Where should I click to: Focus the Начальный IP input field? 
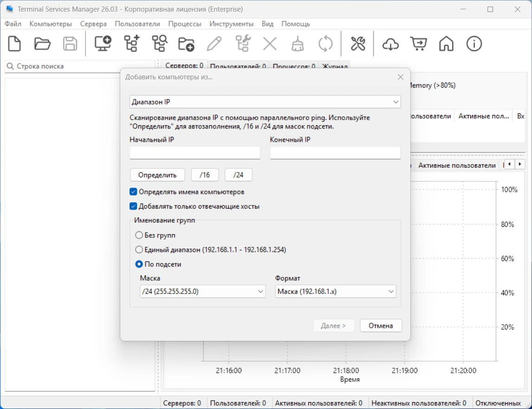[195, 153]
